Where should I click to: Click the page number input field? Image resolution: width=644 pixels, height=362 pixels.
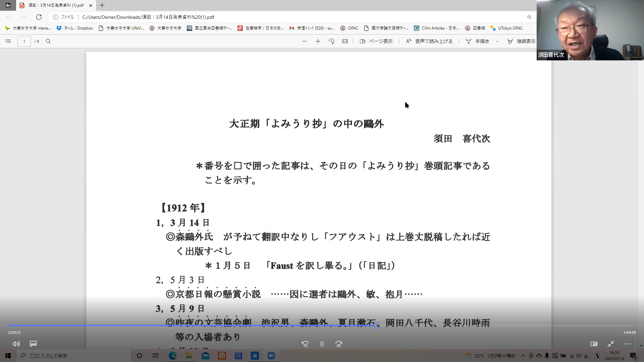point(24,41)
